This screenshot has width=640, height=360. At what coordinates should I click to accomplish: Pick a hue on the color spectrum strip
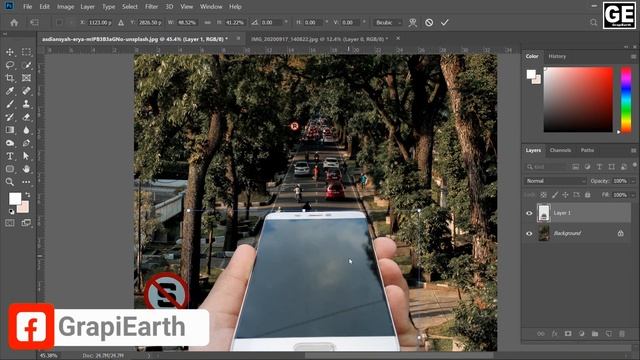click(626, 100)
